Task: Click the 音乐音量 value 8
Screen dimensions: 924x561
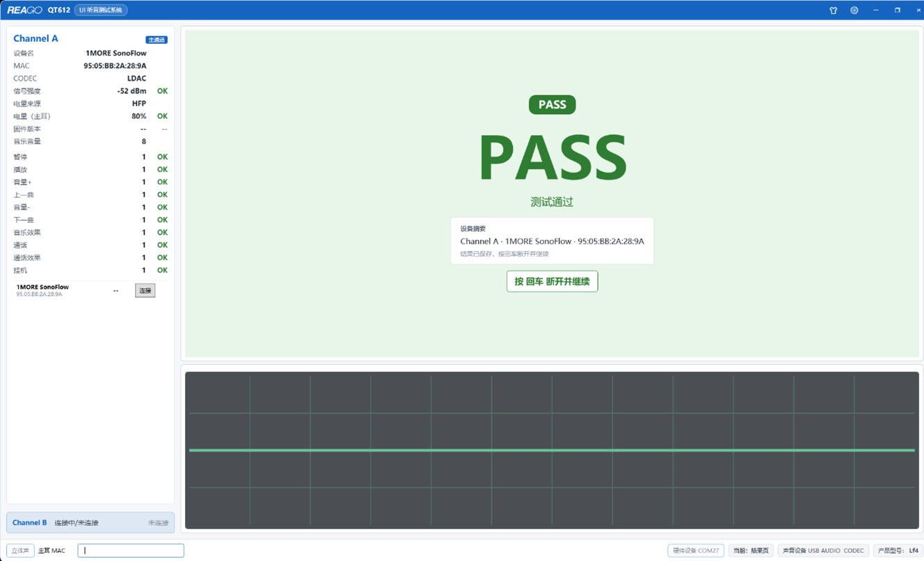Action: pos(144,141)
